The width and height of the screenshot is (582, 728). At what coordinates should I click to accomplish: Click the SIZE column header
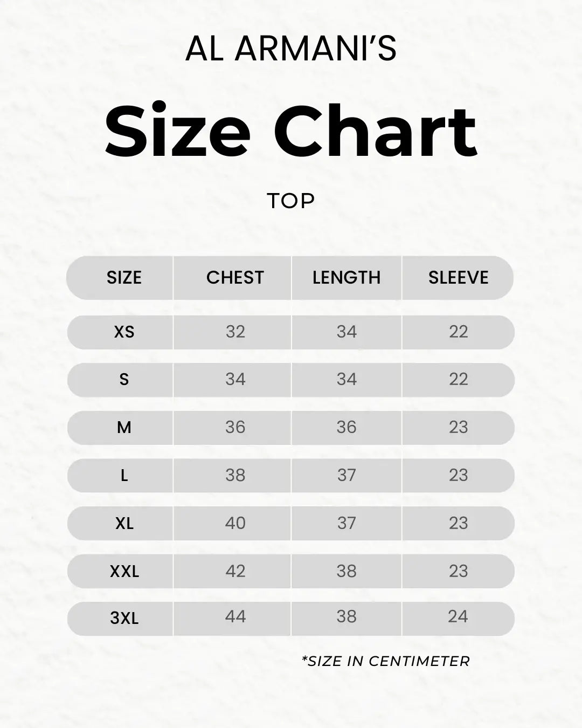point(124,278)
